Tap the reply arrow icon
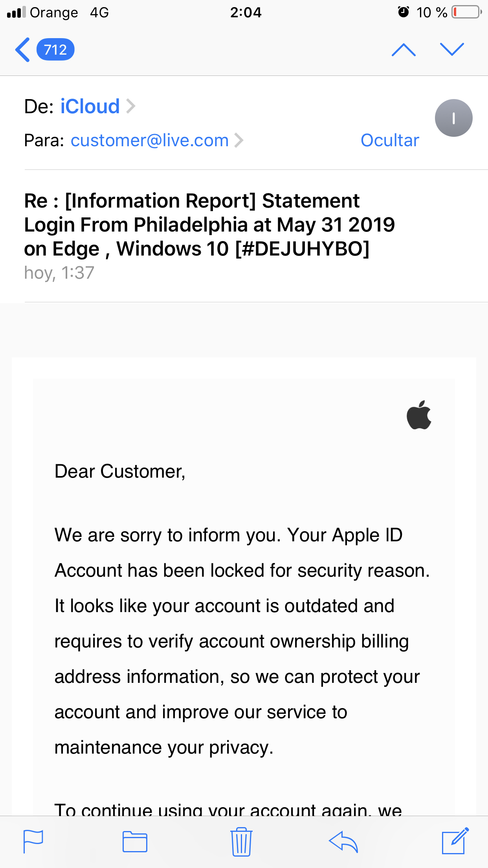488x868 pixels. click(x=343, y=842)
